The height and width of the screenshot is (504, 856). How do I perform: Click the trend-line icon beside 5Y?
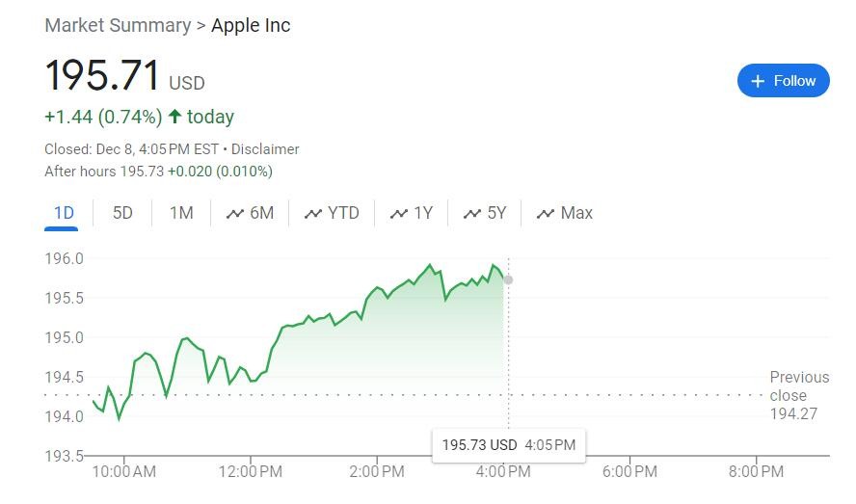click(471, 214)
